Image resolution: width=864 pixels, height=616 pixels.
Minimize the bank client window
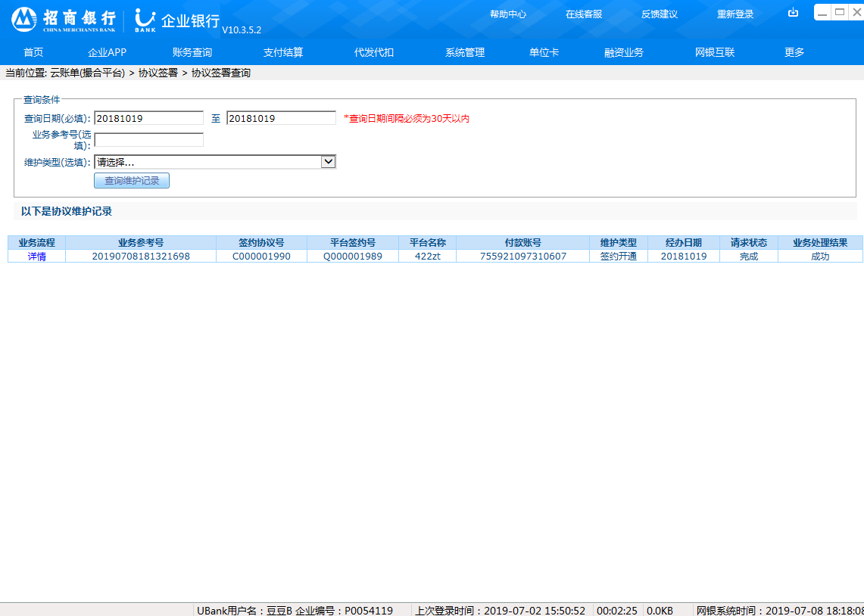(x=822, y=12)
